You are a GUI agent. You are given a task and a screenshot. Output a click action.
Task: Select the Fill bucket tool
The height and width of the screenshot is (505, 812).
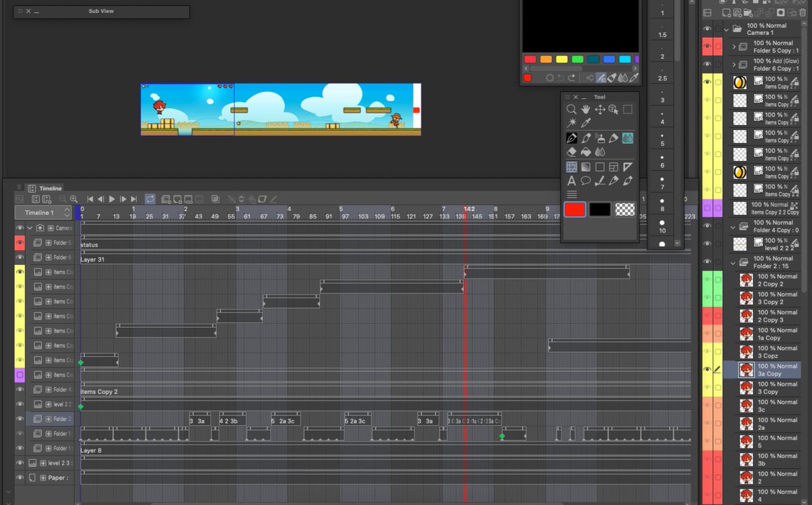pyautogui.click(x=586, y=151)
